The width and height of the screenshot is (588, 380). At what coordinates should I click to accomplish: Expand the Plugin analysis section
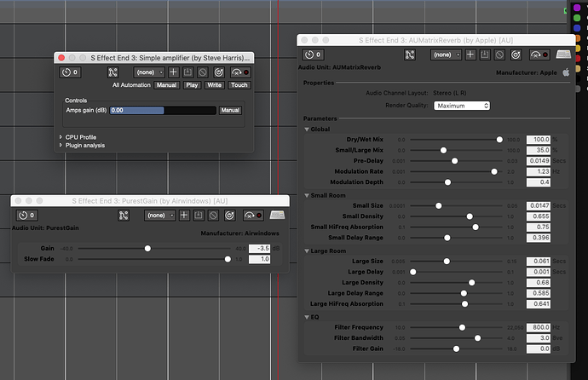coord(61,145)
